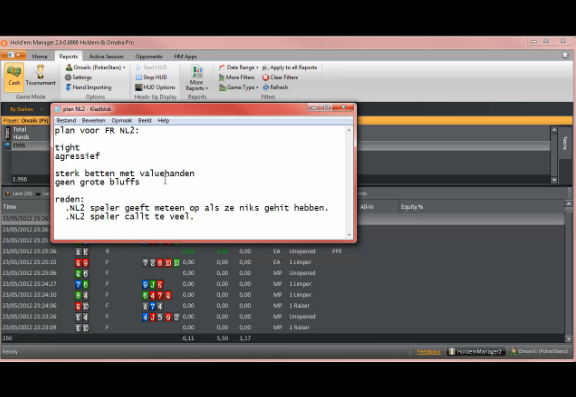Screen dimensions: 576x397
Task: Open the Active Session tab
Action: pyautogui.click(x=106, y=56)
